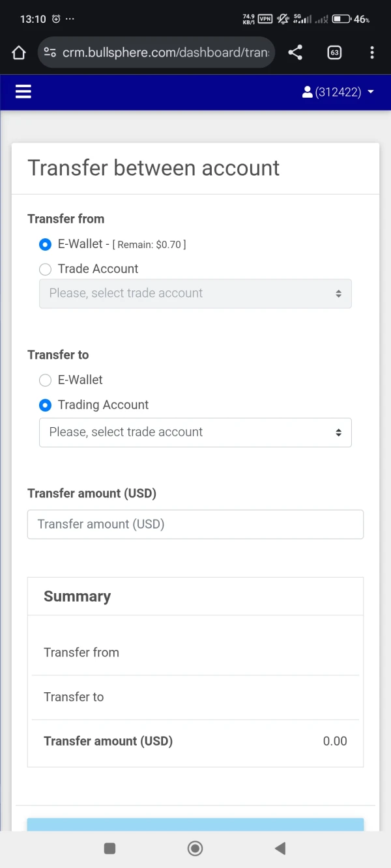
Task: Tap the browser home icon
Action: (x=18, y=53)
